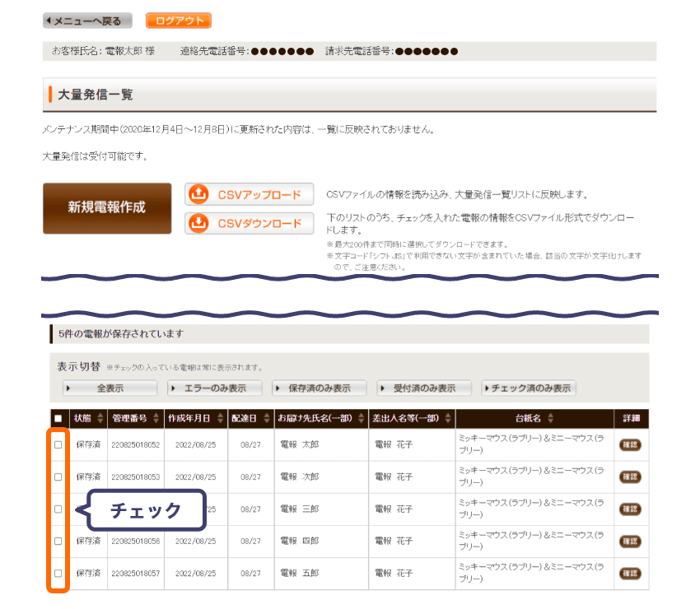Click the CSVアップロード button
Screen dimensions: 700x609
249,194
